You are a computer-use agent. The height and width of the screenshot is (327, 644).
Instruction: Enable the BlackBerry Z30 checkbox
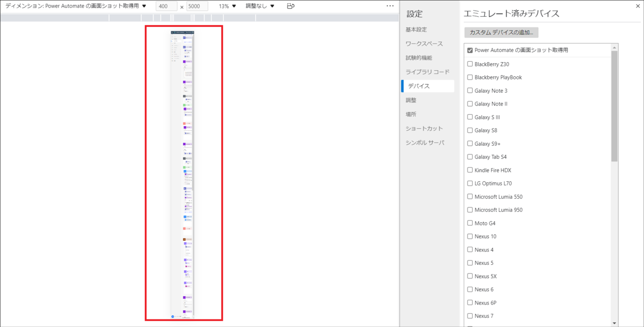(470, 64)
